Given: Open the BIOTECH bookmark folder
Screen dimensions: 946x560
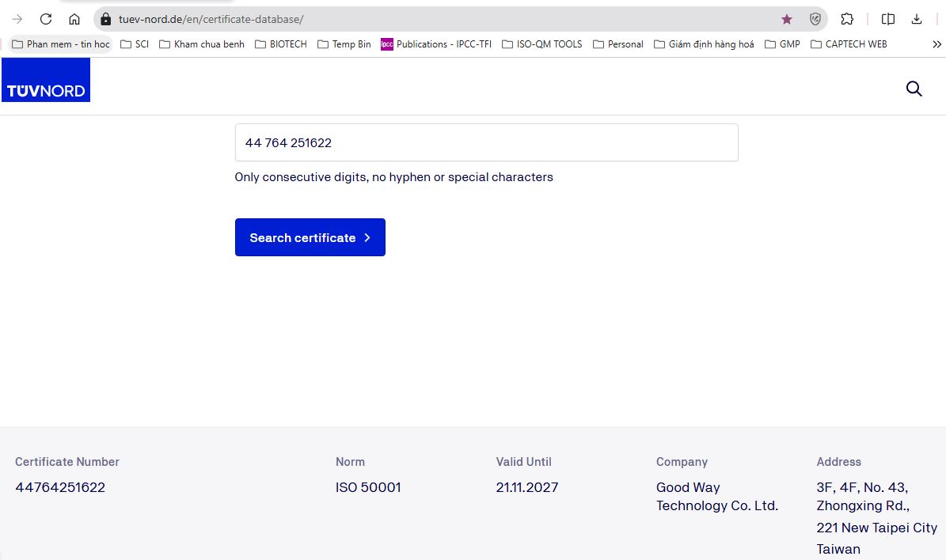Looking at the screenshot, I should 281,44.
